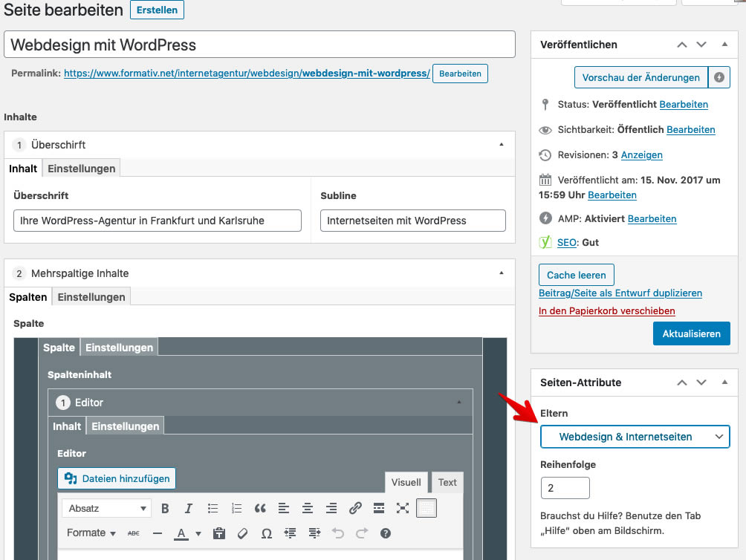Open the special character picker
746x560 pixels.
(x=266, y=533)
